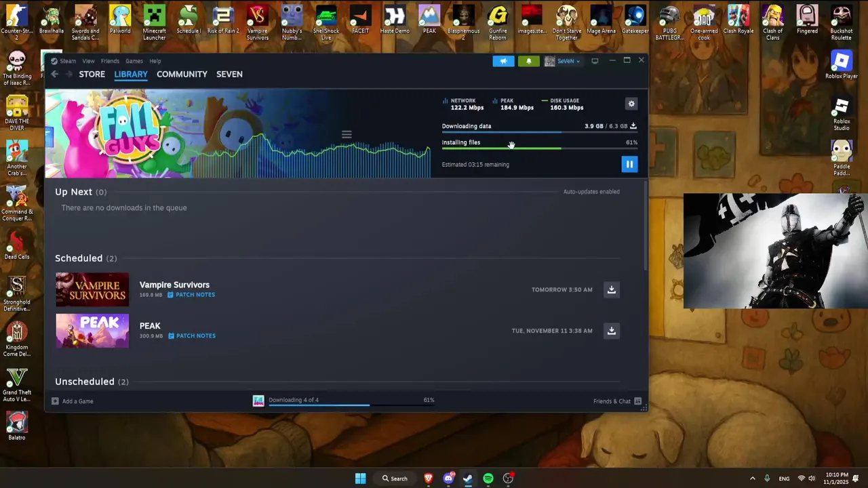Click the Scheduled (2) section header
868x488 pixels.
85,258
